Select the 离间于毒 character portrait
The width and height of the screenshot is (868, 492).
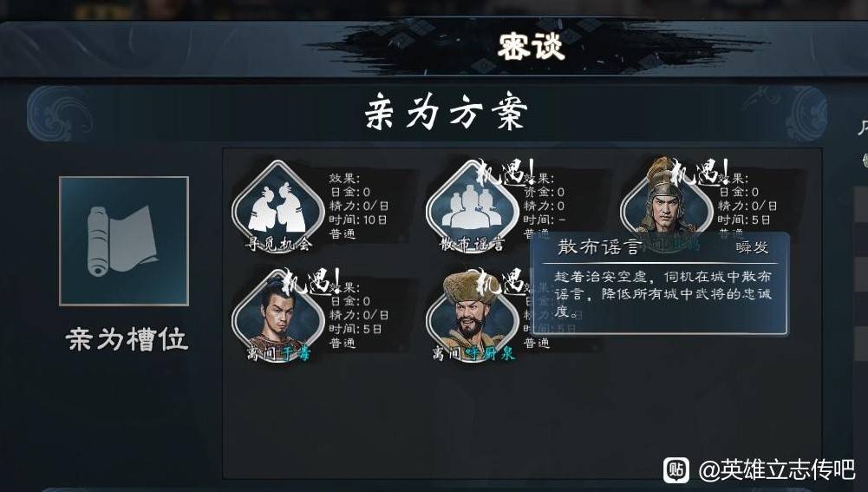coord(277,316)
